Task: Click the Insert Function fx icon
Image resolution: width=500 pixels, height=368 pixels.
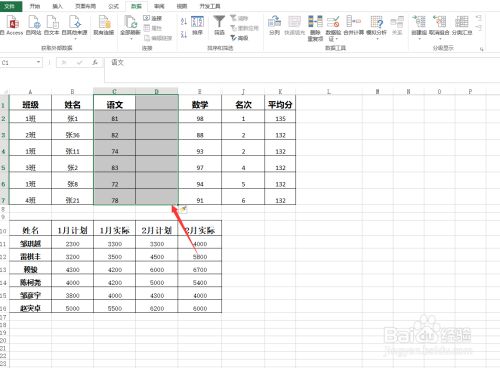Action: pyautogui.click(x=95, y=62)
